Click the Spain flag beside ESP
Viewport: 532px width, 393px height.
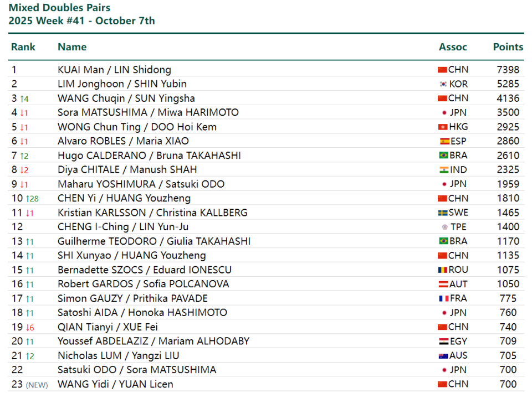pyautogui.click(x=444, y=141)
